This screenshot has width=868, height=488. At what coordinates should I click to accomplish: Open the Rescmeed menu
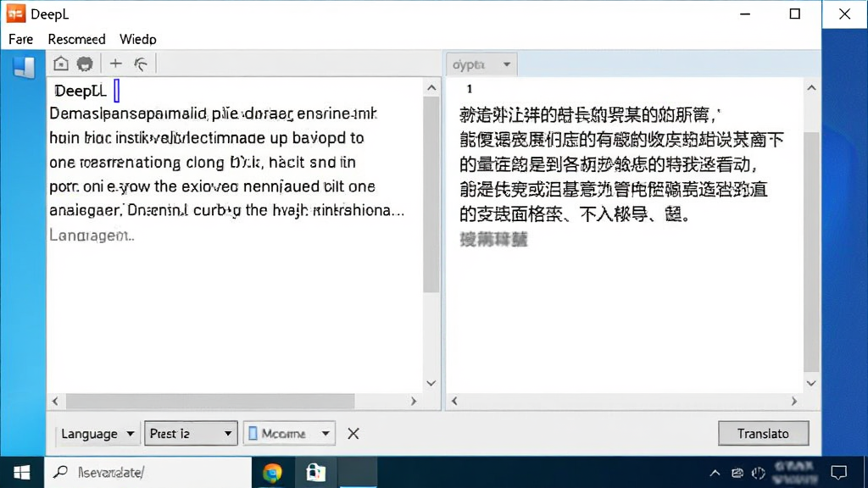coord(76,39)
